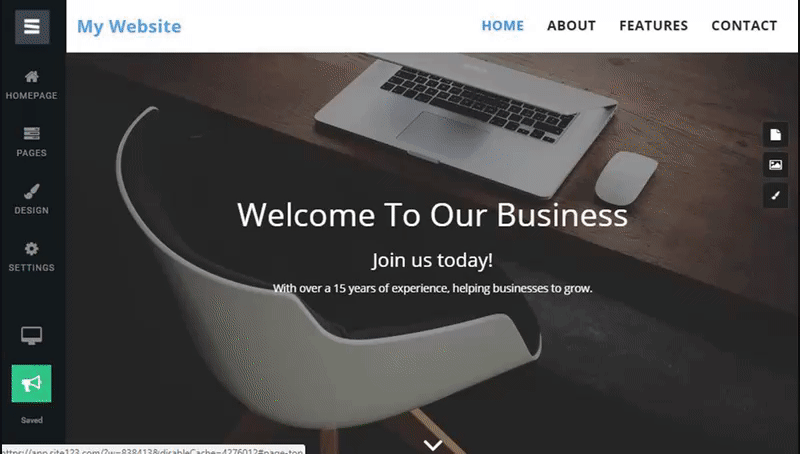This screenshot has width=800, height=454.
Task: Click the green megaphone publish button
Action: tap(32, 384)
